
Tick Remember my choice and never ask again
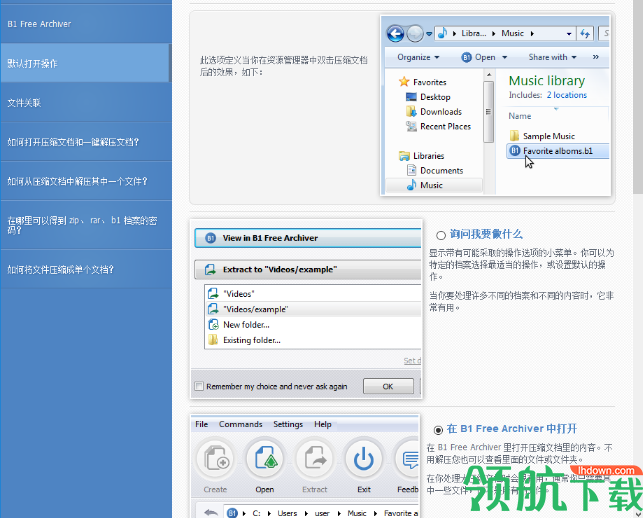tap(199, 386)
